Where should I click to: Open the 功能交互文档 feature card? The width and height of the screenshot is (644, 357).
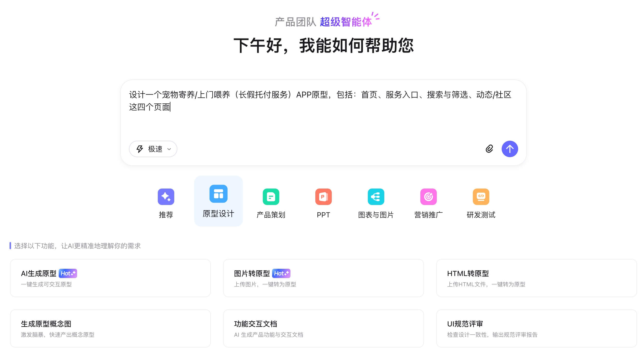pyautogui.click(x=323, y=328)
